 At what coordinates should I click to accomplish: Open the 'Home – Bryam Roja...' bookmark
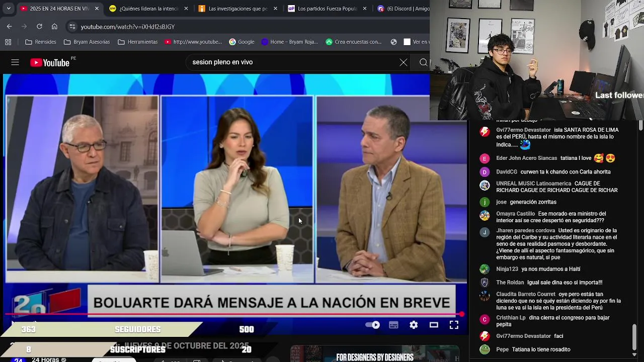[x=289, y=42]
